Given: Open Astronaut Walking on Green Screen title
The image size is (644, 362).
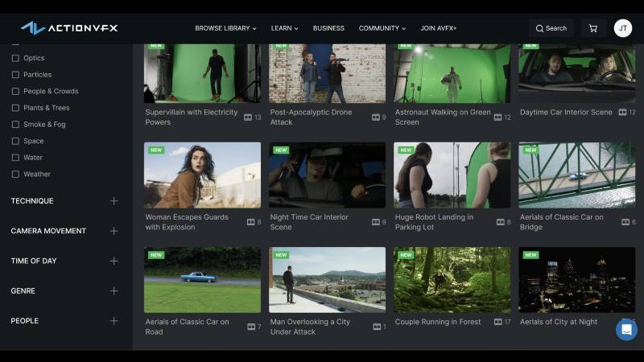Looking at the screenshot, I should click(443, 117).
